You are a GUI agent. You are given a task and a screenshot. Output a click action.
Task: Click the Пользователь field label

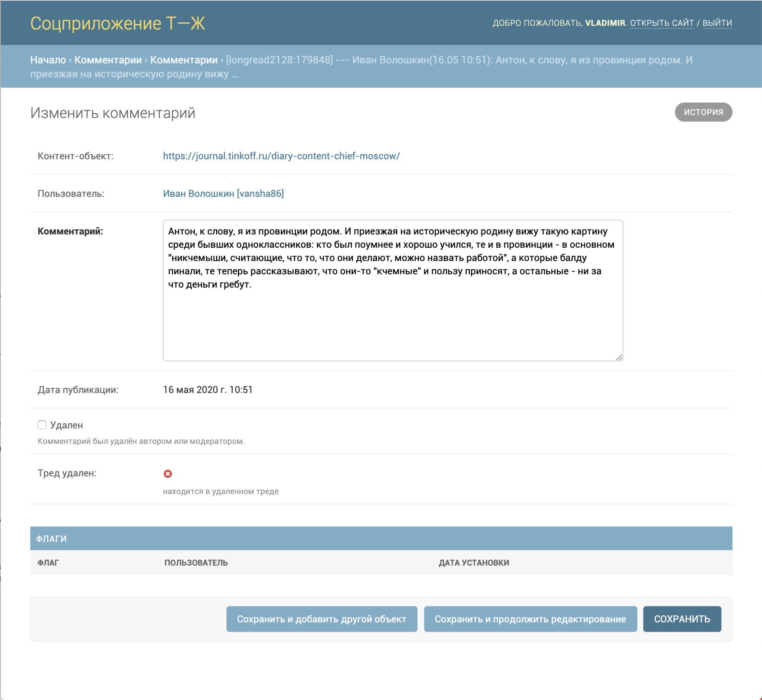tap(71, 194)
